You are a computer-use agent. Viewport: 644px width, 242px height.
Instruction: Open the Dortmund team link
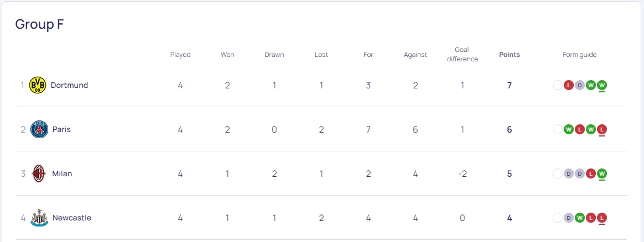pyautogui.click(x=69, y=85)
